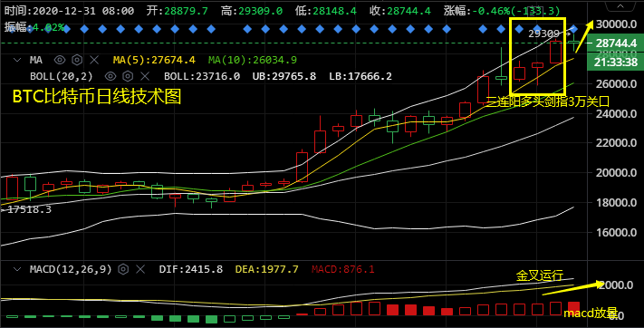This screenshot has width=644, height=328.
Task: Click the large red candle in yellow box
Action: [556, 53]
